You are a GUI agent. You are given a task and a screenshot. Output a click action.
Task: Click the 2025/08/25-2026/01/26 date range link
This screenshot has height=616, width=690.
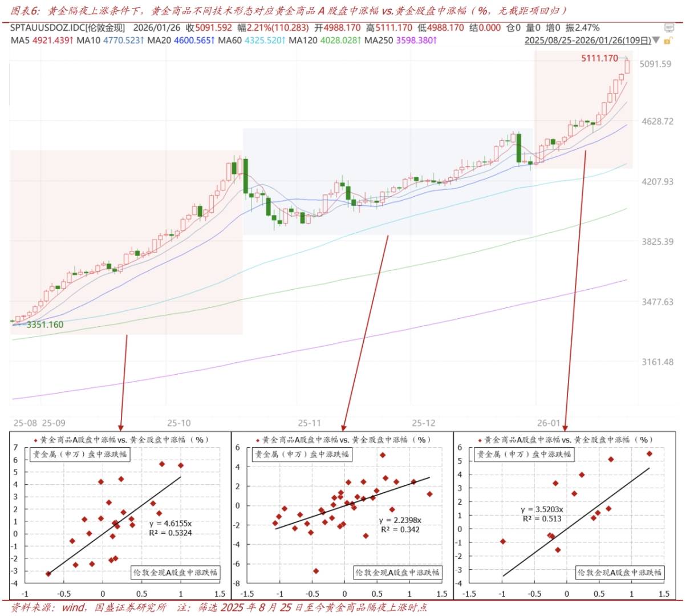click(587, 40)
